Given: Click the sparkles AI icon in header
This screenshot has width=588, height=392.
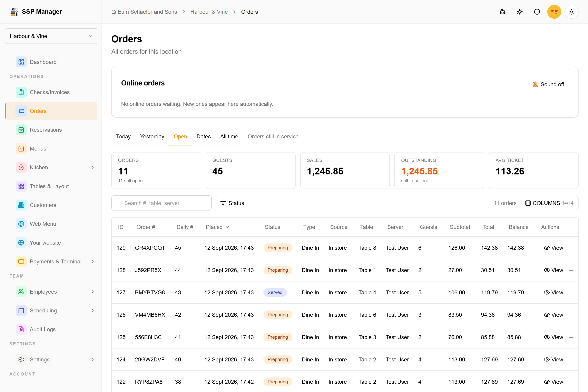Looking at the screenshot, I should (x=520, y=12).
